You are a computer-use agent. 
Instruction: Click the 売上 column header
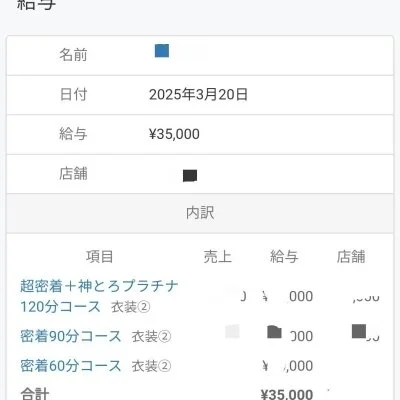pos(218,257)
